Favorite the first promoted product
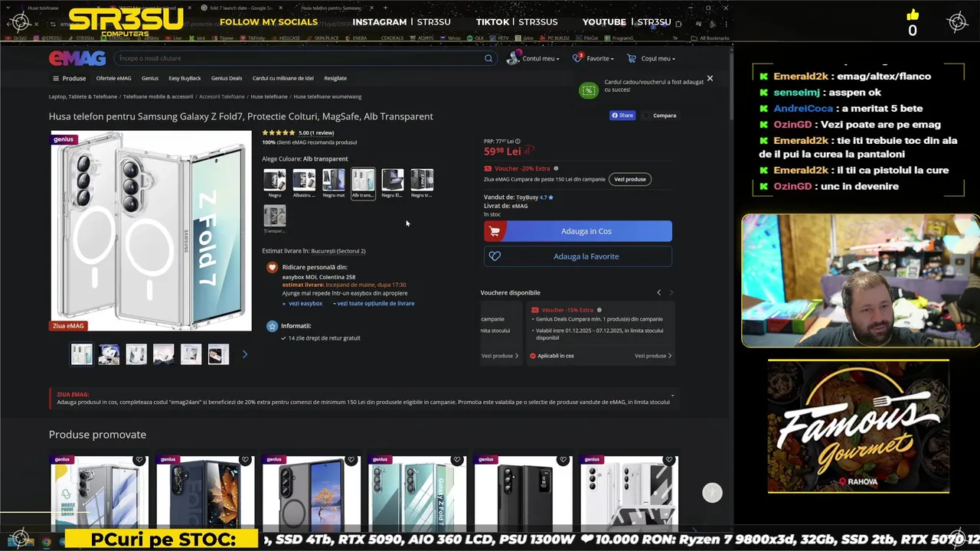 (139, 460)
